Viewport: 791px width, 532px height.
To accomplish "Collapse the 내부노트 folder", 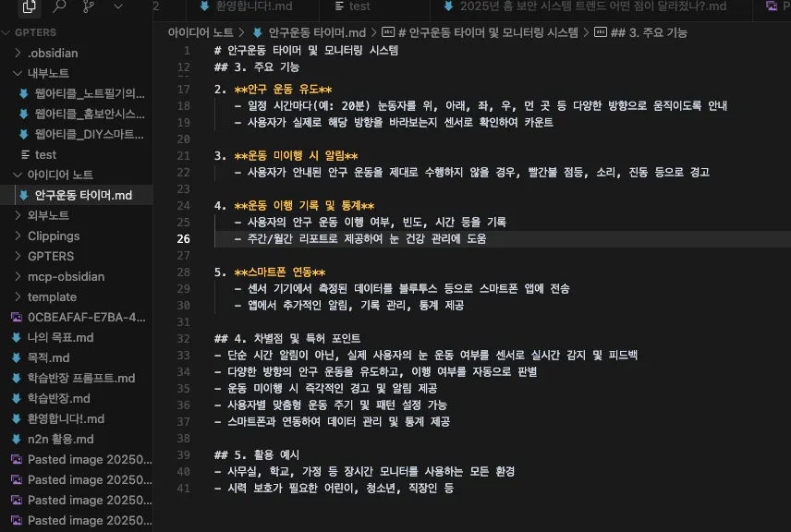I will 48,73.
